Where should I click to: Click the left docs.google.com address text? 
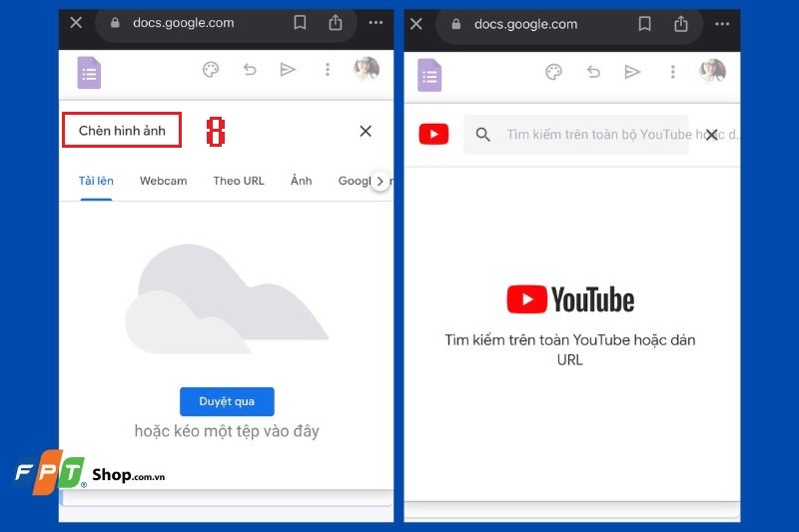point(184,23)
